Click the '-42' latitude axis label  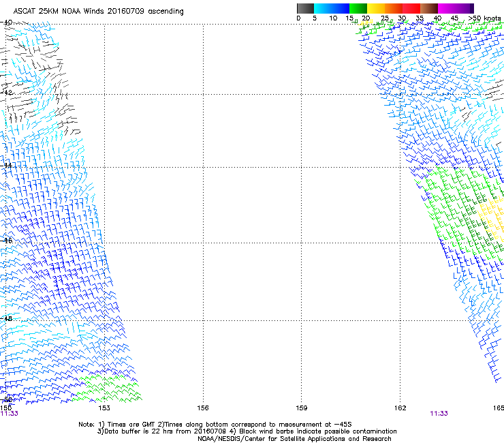[x=6, y=92]
